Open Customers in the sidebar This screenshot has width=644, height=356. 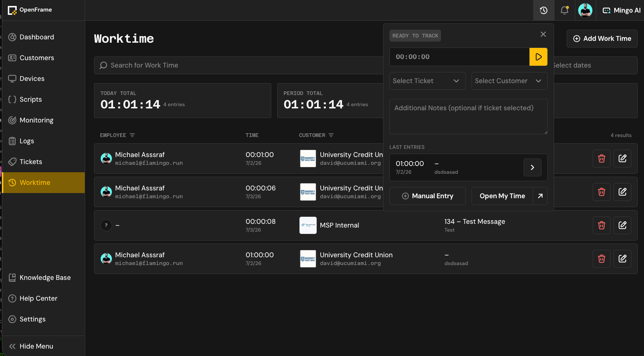[43, 58]
